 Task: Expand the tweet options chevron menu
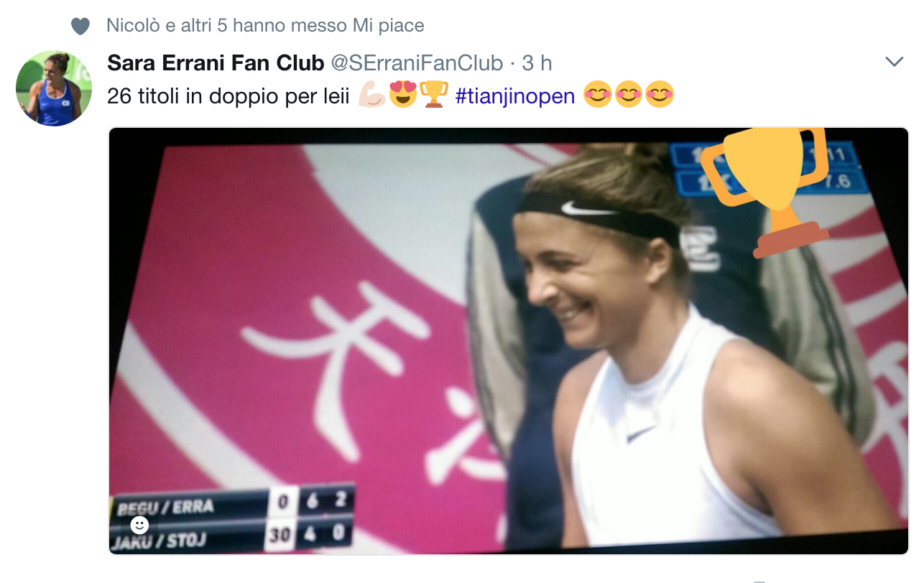894,62
